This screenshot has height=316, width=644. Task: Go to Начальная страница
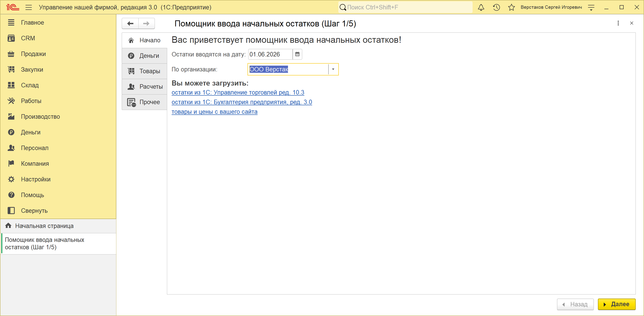pos(58,226)
